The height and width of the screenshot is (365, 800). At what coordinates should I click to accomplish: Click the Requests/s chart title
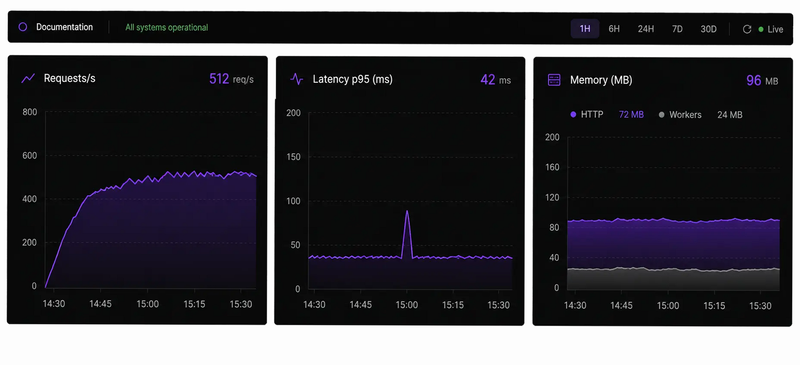[x=69, y=79]
